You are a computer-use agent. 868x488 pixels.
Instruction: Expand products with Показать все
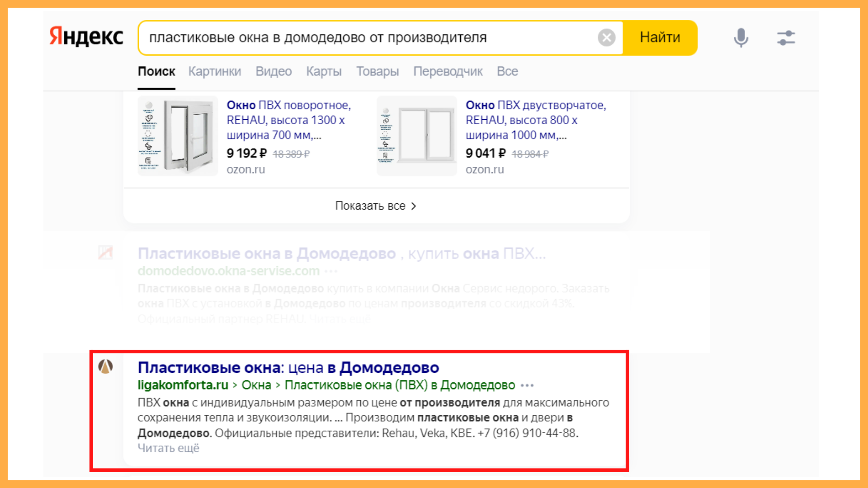[x=376, y=206]
